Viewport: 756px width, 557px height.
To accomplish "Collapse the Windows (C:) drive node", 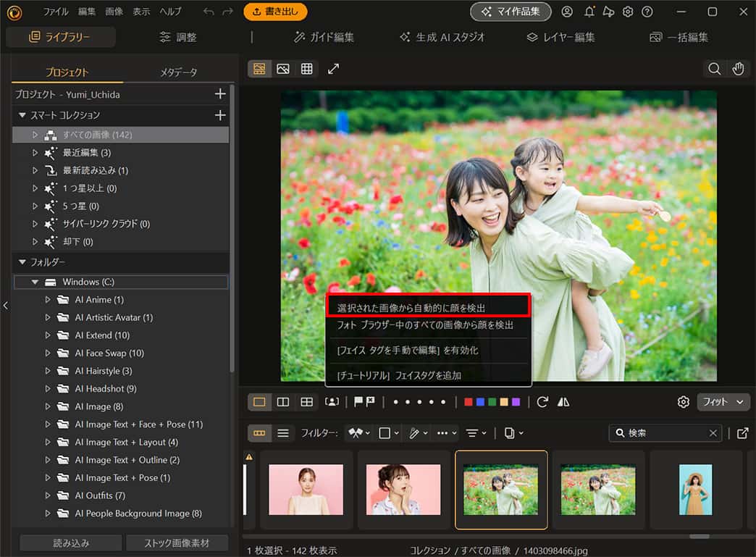I will pos(35,282).
